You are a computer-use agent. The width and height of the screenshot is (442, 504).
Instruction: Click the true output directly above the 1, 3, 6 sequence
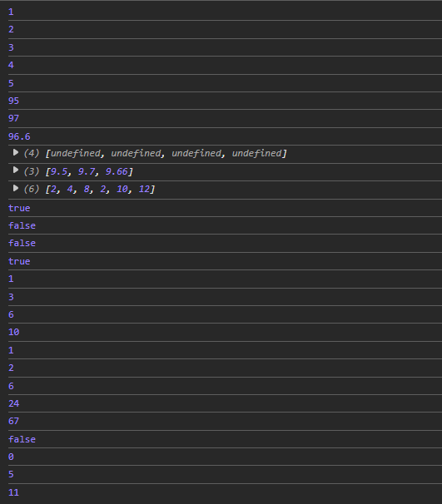(x=19, y=261)
